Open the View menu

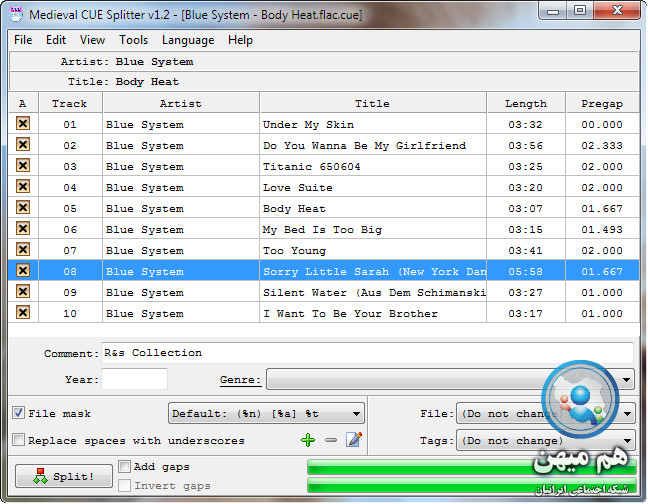(x=92, y=40)
